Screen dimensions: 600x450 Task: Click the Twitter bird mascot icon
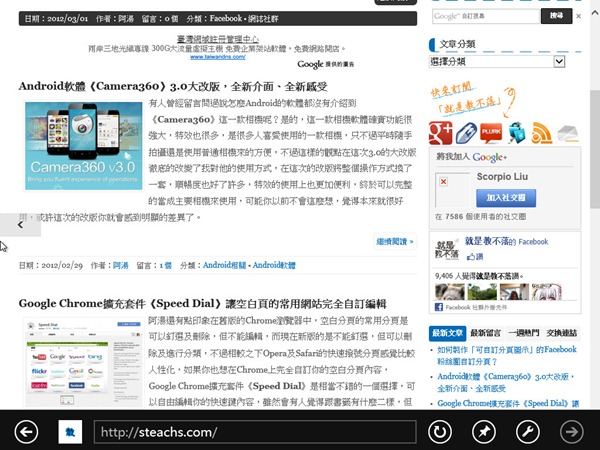(x=517, y=133)
